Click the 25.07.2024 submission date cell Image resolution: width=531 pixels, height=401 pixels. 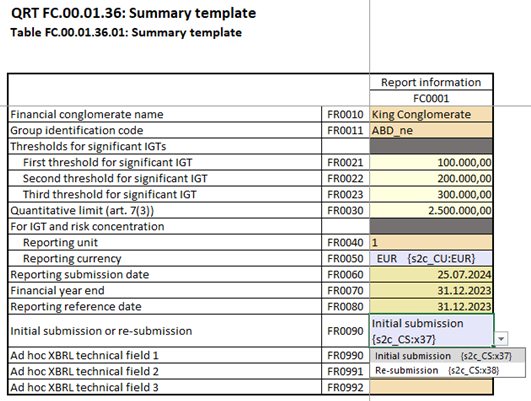pyautogui.click(x=431, y=274)
